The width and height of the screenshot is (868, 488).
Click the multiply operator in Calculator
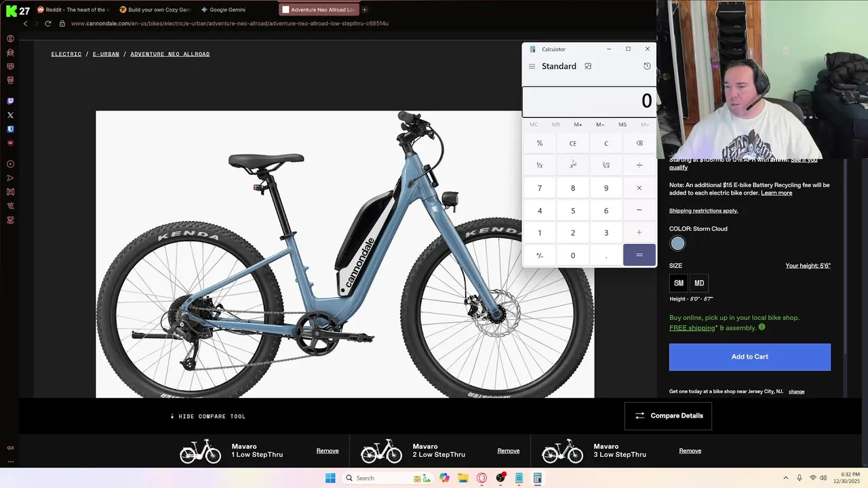point(639,188)
